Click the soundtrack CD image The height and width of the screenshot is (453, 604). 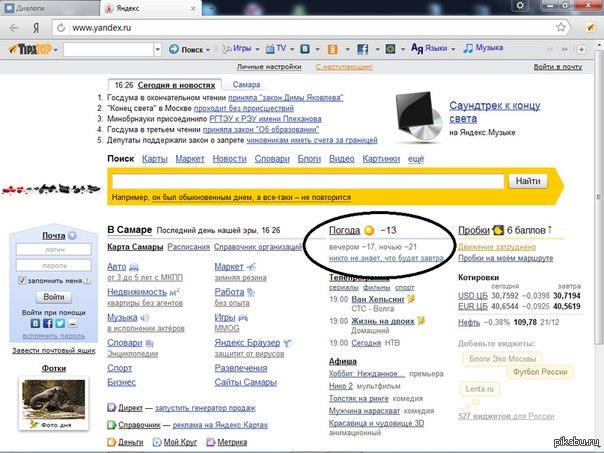(418, 117)
